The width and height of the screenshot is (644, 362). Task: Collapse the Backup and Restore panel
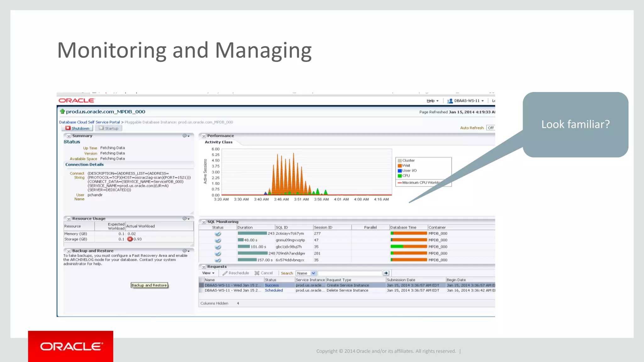69,251
